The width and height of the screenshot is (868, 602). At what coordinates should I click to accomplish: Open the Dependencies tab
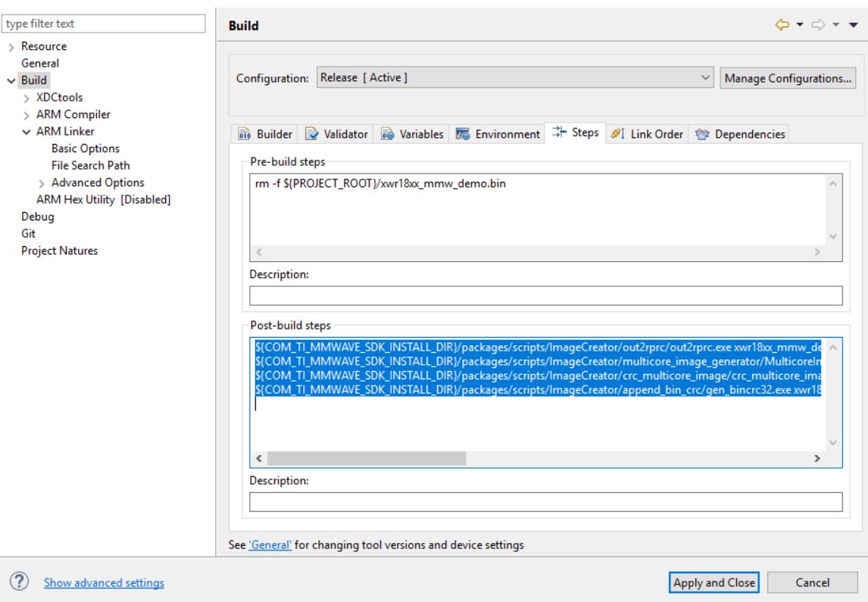[x=741, y=134]
